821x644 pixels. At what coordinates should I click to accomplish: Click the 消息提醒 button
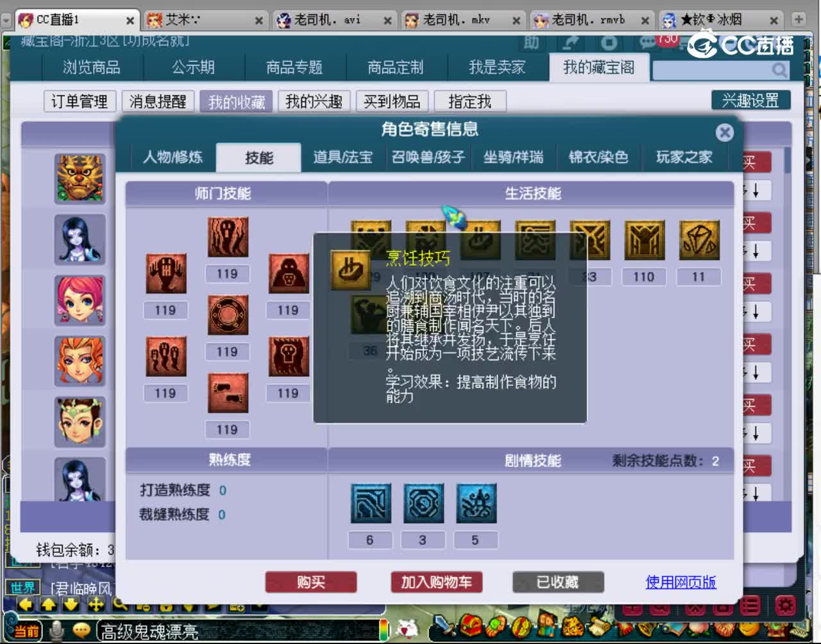tap(158, 101)
